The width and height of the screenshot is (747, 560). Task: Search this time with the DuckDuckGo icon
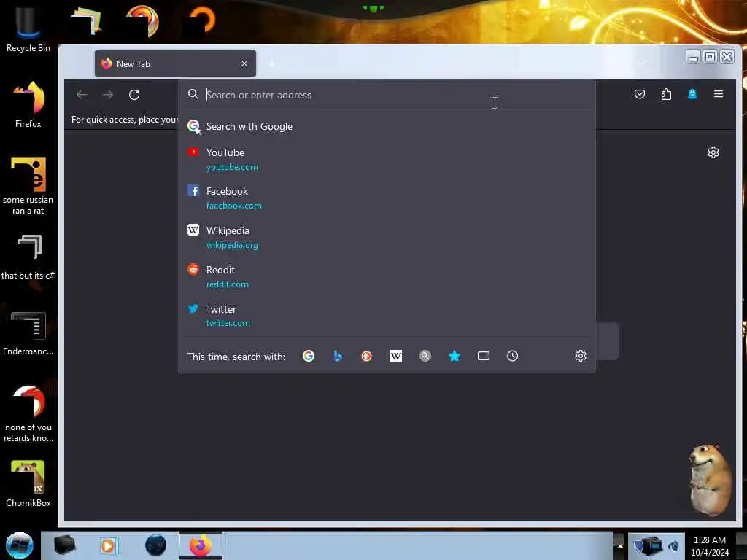click(x=366, y=356)
